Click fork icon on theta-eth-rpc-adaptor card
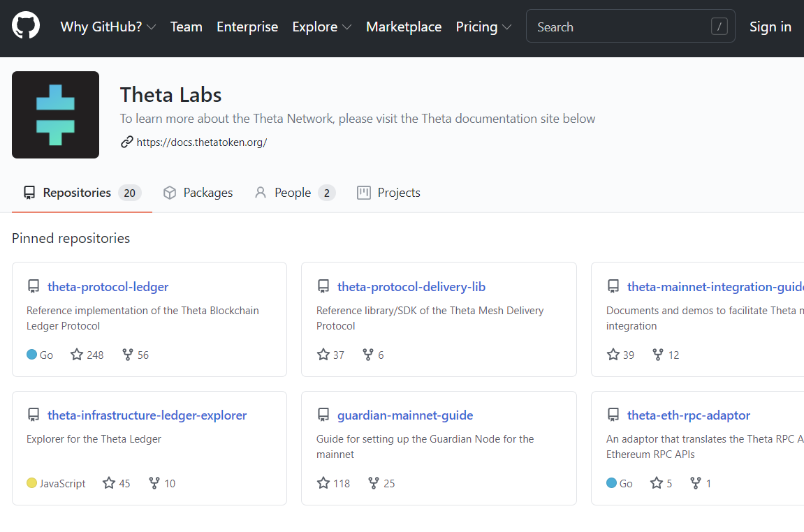Viewport: 804px width, 532px height. [695, 483]
